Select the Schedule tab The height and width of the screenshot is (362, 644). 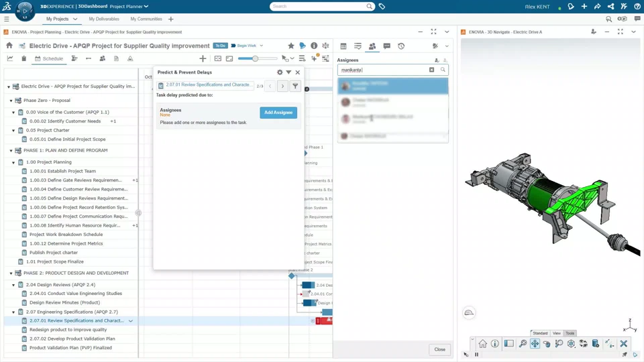(49, 59)
